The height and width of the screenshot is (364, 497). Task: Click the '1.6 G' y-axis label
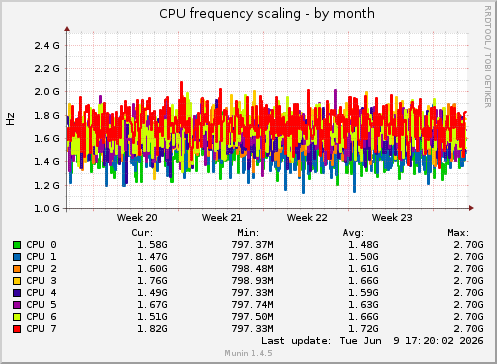[47, 138]
